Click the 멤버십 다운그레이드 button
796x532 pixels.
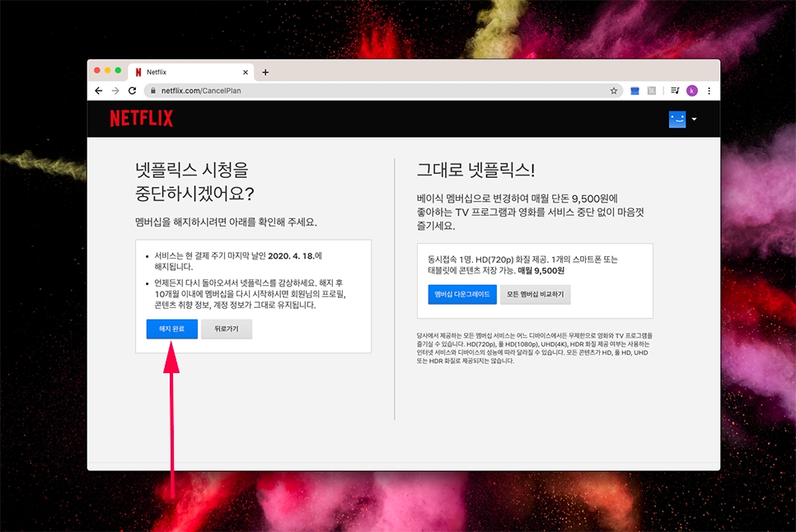(x=462, y=294)
